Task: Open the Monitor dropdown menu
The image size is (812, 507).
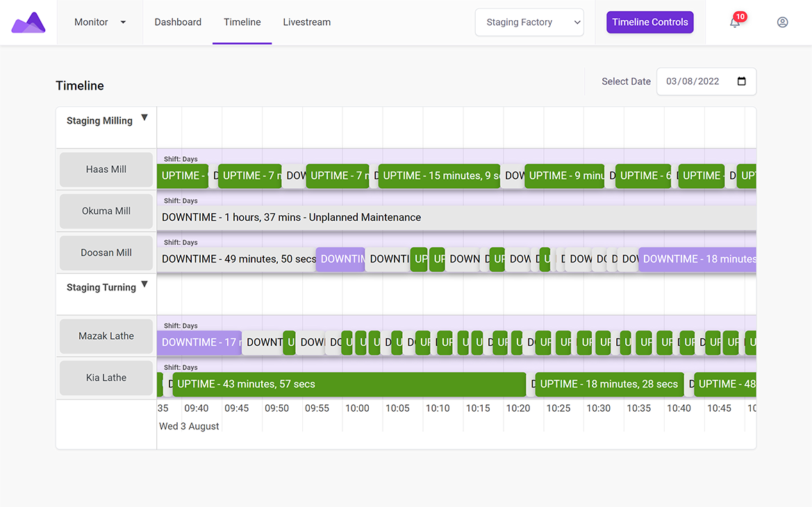Action: tap(100, 22)
